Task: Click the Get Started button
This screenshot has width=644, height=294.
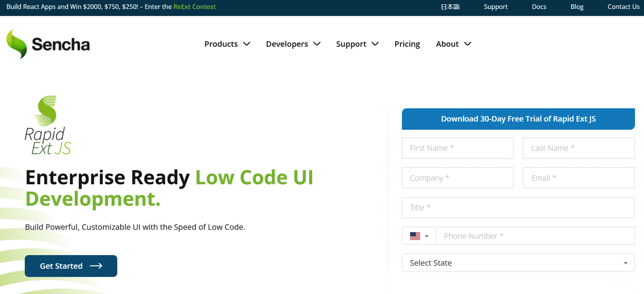Action: [x=71, y=266]
